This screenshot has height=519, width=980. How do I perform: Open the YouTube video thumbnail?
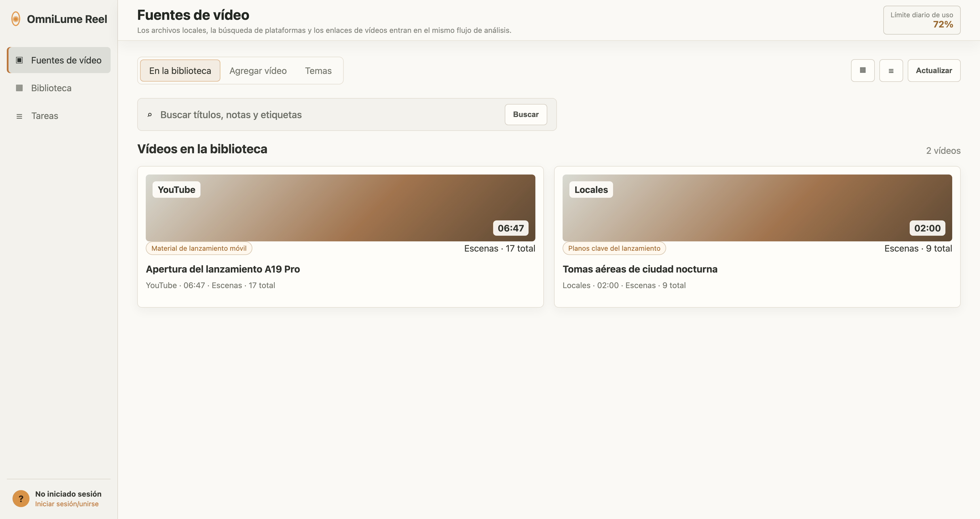340,208
